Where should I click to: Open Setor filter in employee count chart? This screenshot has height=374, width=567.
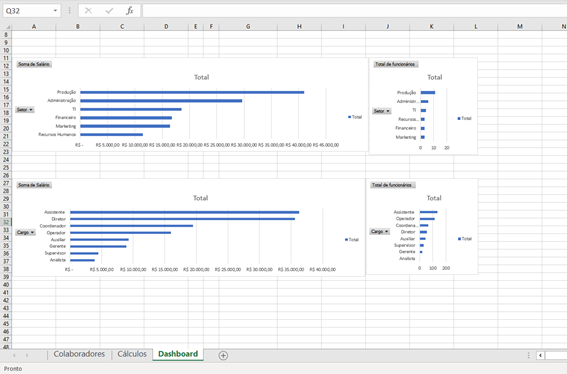[x=382, y=111]
